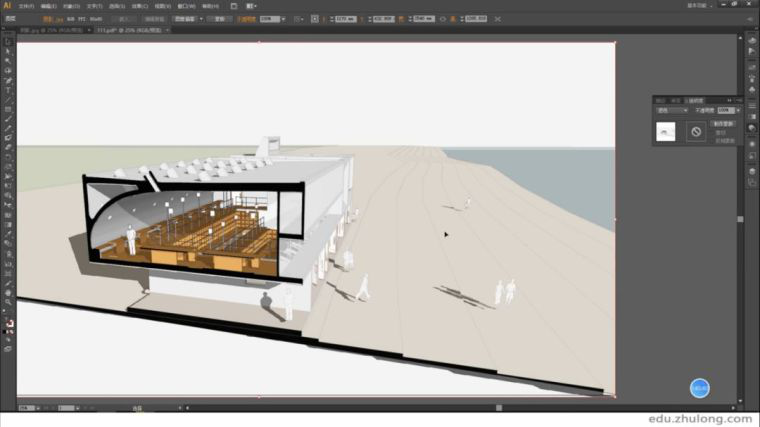
Task: Open the Color panel icon in right dock
Action: tap(752, 41)
